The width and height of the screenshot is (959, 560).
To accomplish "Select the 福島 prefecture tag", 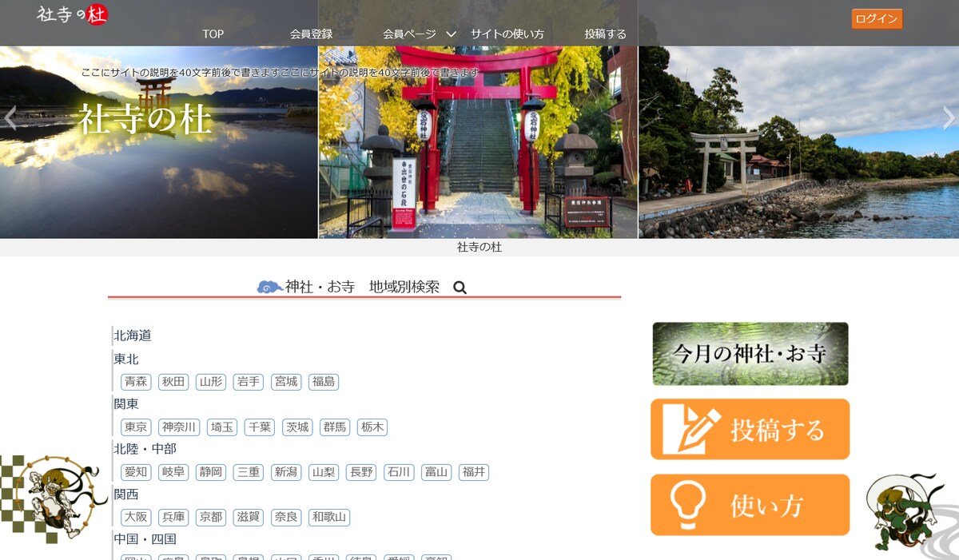I will pyautogui.click(x=324, y=382).
